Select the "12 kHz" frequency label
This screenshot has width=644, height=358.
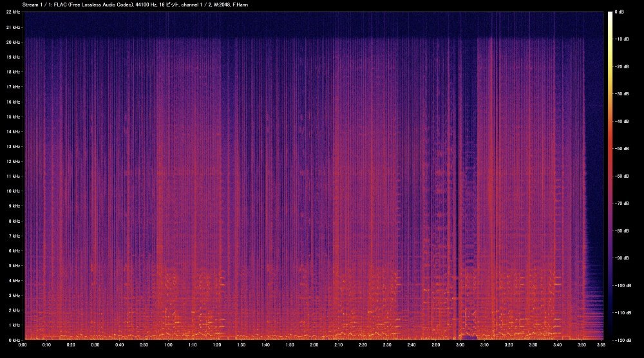tap(13, 162)
